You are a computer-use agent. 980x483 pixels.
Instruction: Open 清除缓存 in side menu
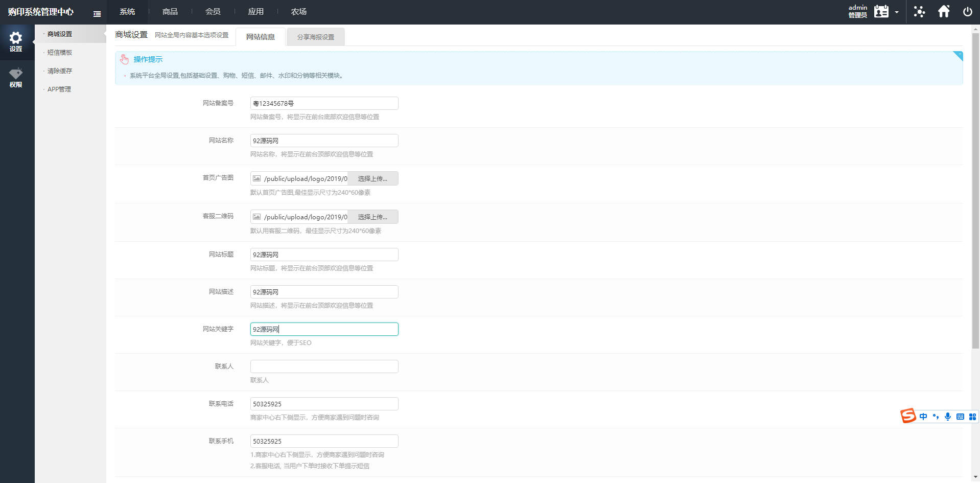60,71
